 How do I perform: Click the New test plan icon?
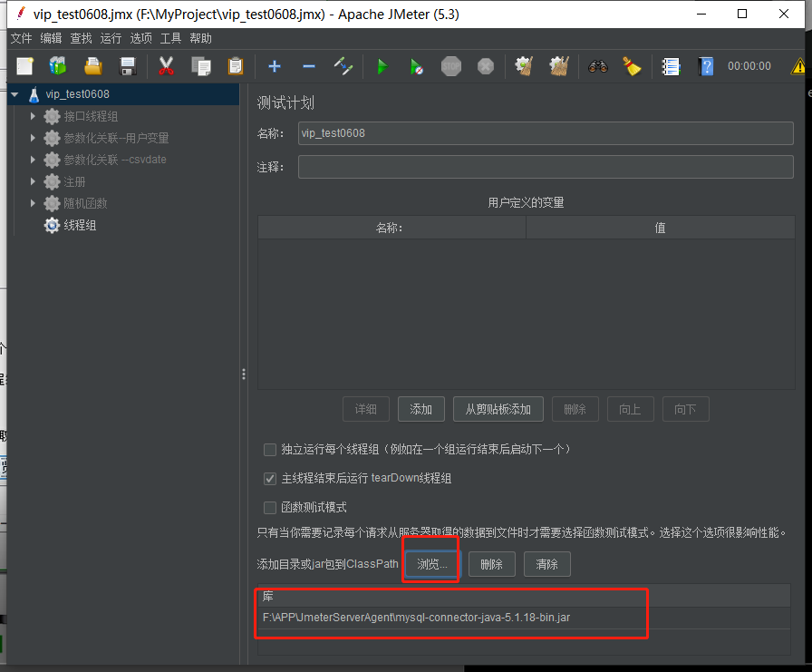[x=24, y=66]
